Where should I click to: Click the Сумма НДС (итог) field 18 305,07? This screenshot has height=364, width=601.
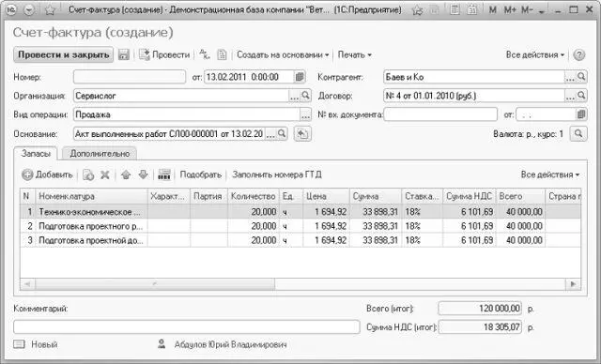tap(480, 327)
